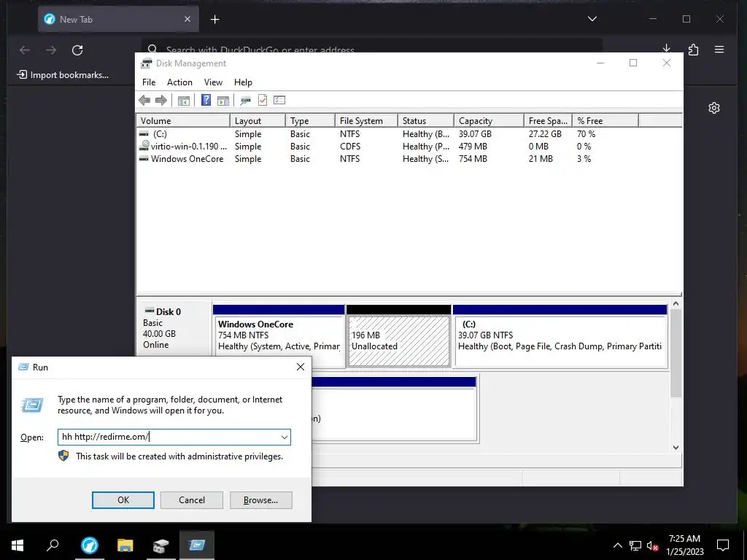Show hidden system tray icons chevron
Screen dimensions: 747x560
[617, 545]
